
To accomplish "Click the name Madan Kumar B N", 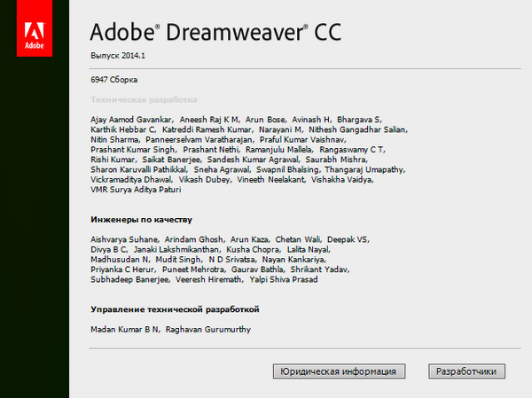I will pos(124,330).
